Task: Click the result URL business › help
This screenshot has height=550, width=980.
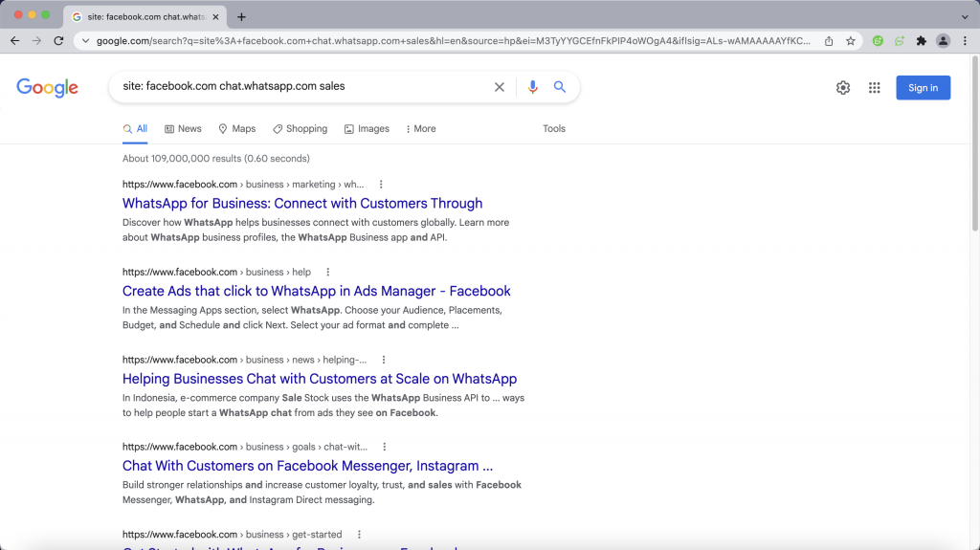Action: pyautogui.click(x=216, y=272)
